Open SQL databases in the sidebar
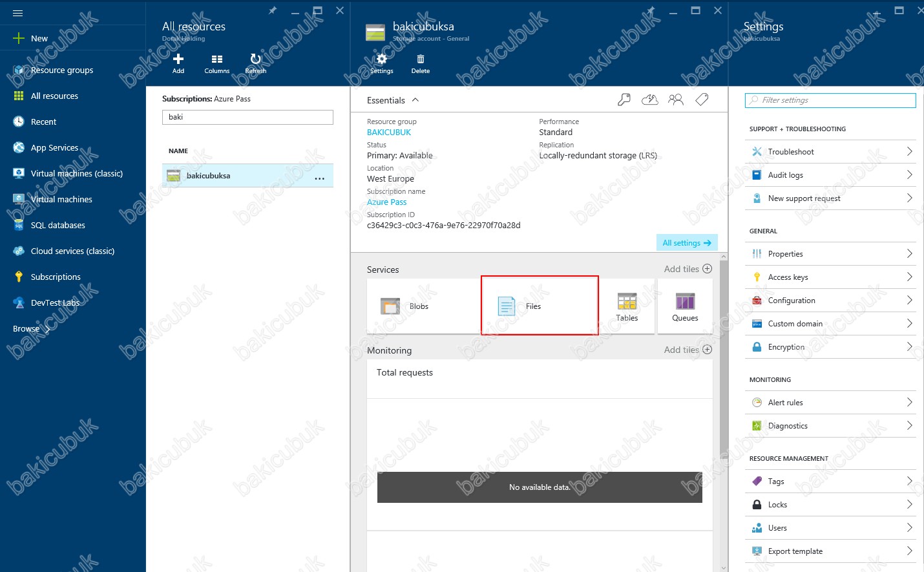The width and height of the screenshot is (924, 572). coord(58,225)
